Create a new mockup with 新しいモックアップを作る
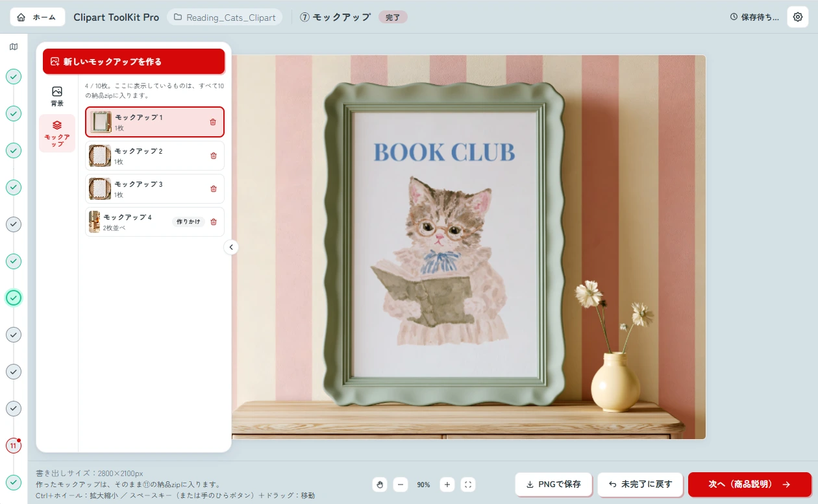 pyautogui.click(x=134, y=62)
